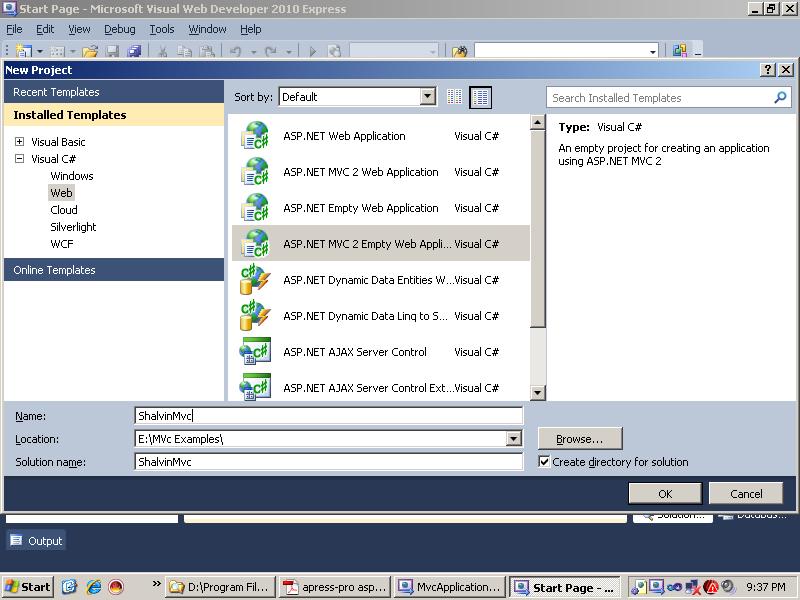Click the OK button

pos(665,493)
